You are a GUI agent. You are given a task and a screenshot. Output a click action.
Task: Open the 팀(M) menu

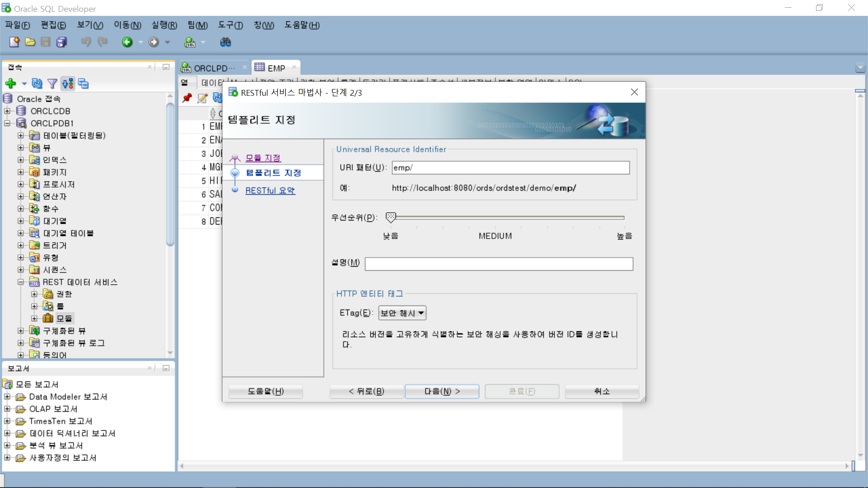(x=198, y=25)
